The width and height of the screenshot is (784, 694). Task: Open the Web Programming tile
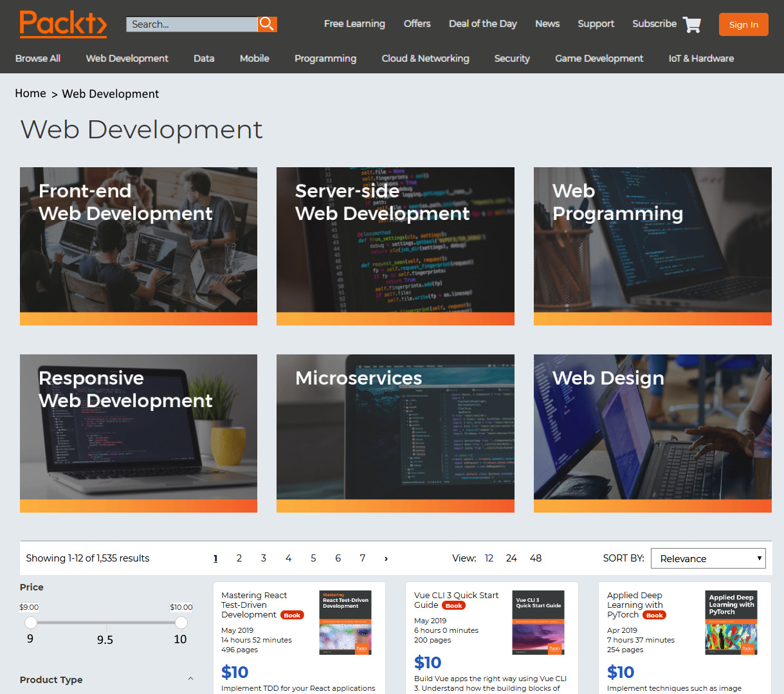(653, 246)
